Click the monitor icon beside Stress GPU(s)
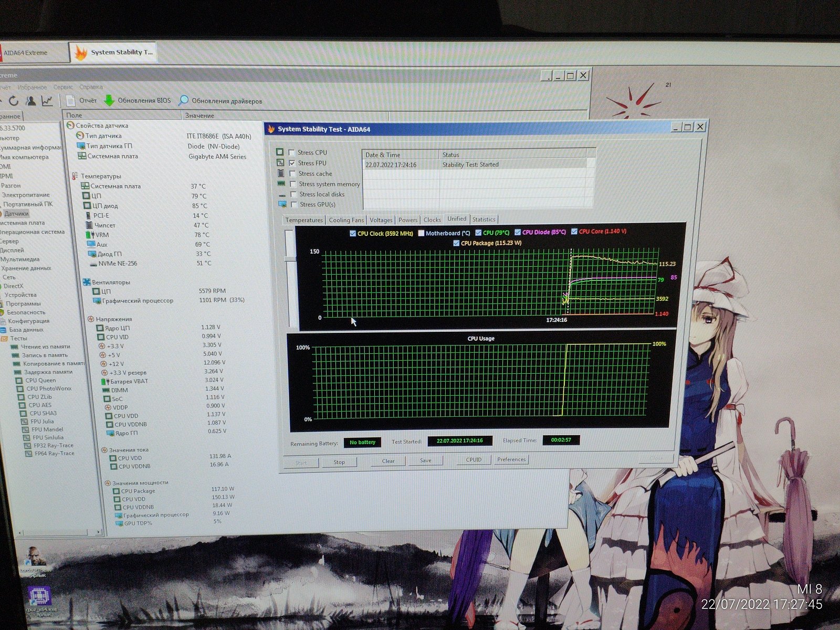Screen dimensions: 840x630 click(282, 204)
